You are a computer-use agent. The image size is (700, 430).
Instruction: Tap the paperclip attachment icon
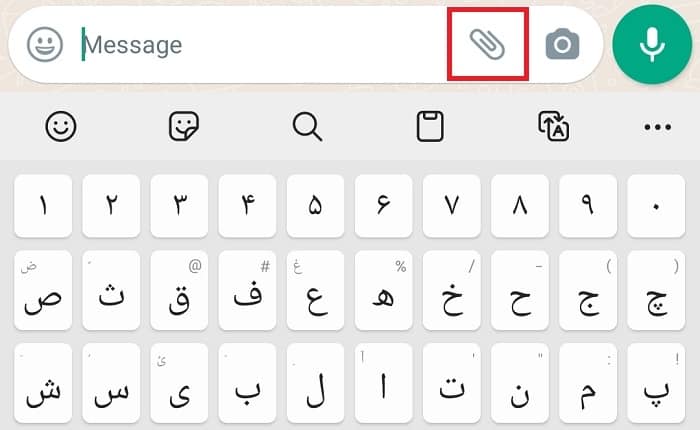pyautogui.click(x=487, y=44)
